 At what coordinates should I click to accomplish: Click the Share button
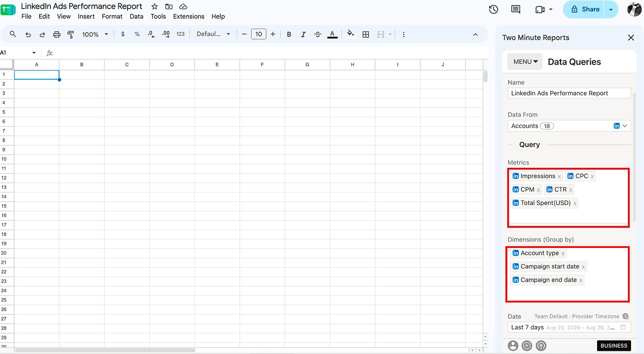click(x=584, y=9)
